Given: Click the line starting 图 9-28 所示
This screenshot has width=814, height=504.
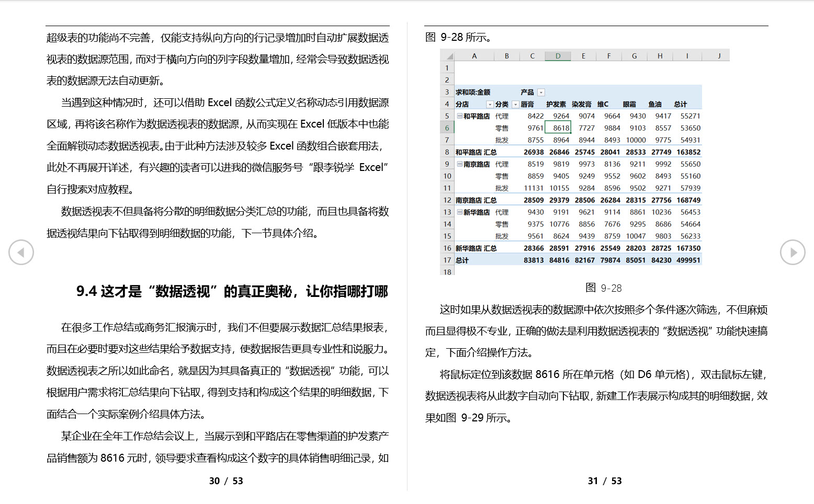Looking at the screenshot, I should [458, 38].
